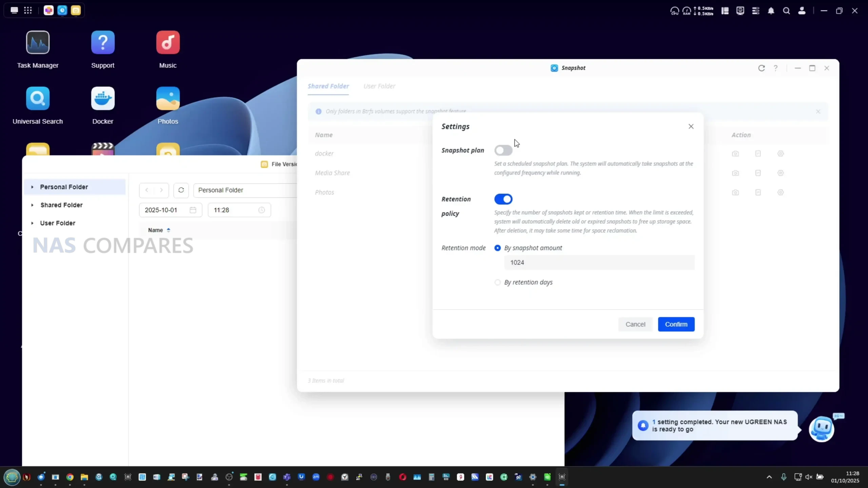Click the UGREEN assistant robot icon
868x488 pixels.
[821, 429]
